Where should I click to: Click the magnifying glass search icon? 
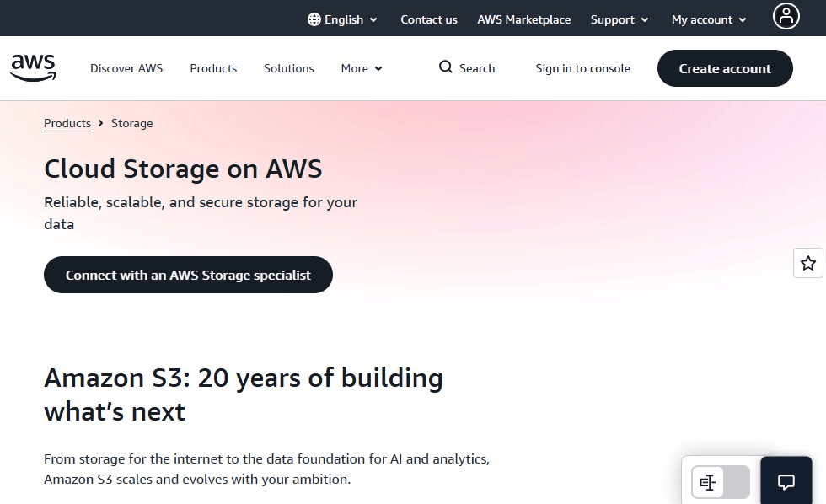446,67
